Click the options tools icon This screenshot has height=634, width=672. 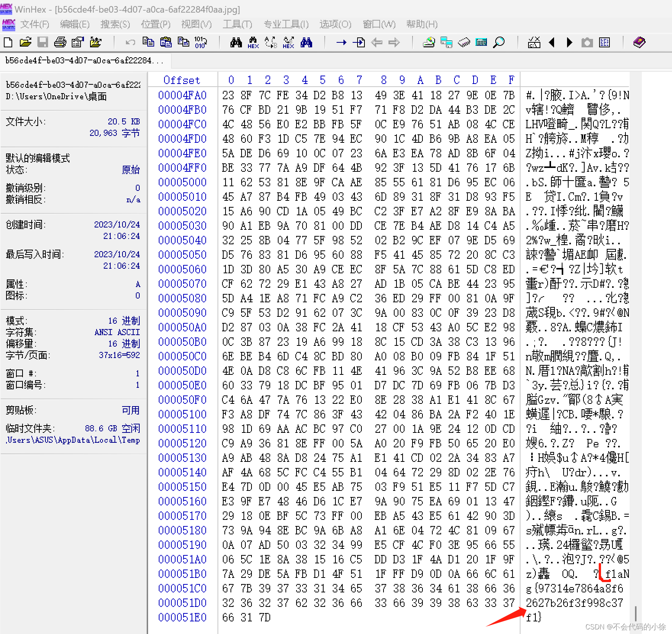click(534, 42)
